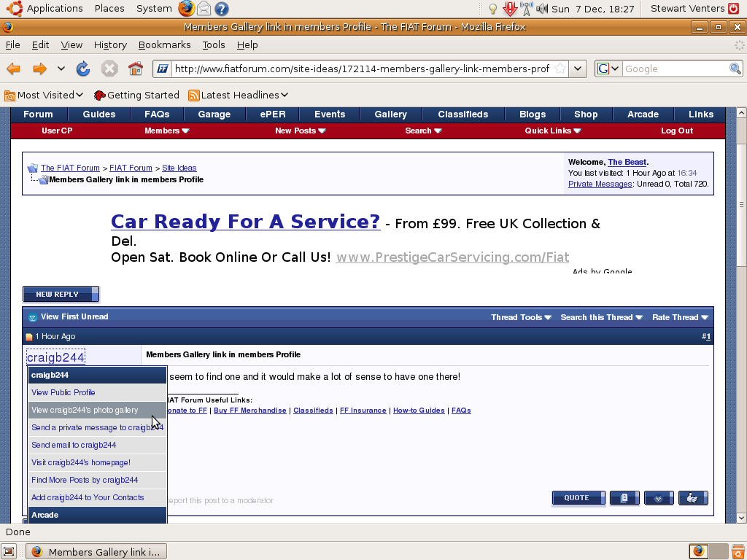Select View Public Profile in popup menu

pos(97,392)
